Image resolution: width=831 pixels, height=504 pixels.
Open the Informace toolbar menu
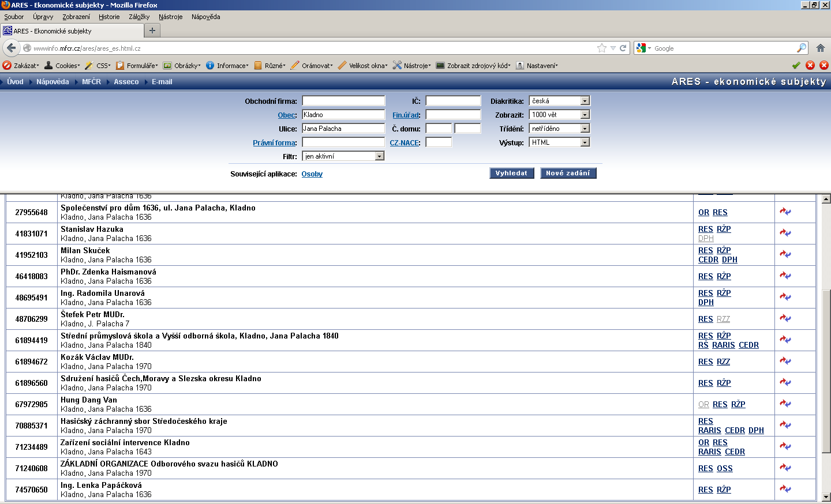click(x=227, y=66)
